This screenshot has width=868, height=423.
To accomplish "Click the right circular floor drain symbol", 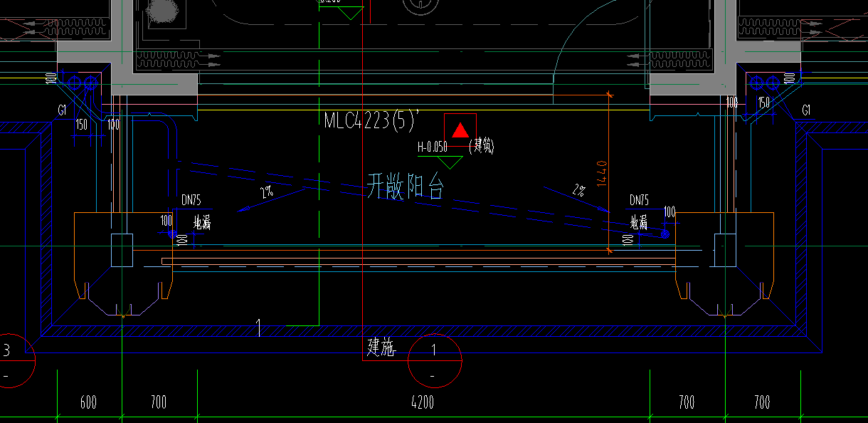I will pyautogui.click(x=665, y=234).
